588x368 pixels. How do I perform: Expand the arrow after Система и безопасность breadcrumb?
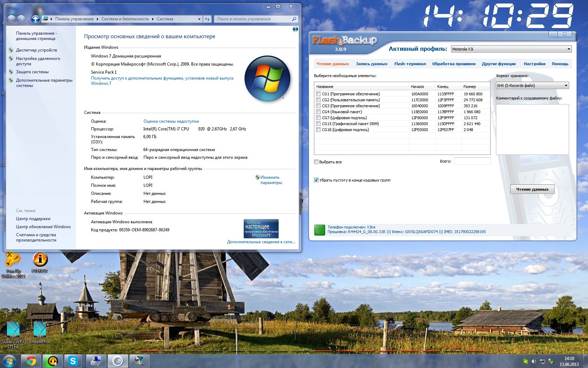(153, 19)
